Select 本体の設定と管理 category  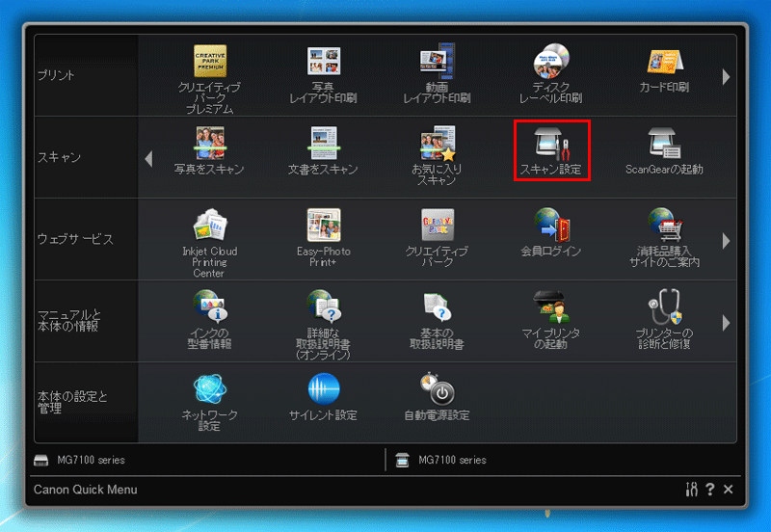pyautogui.click(x=86, y=403)
